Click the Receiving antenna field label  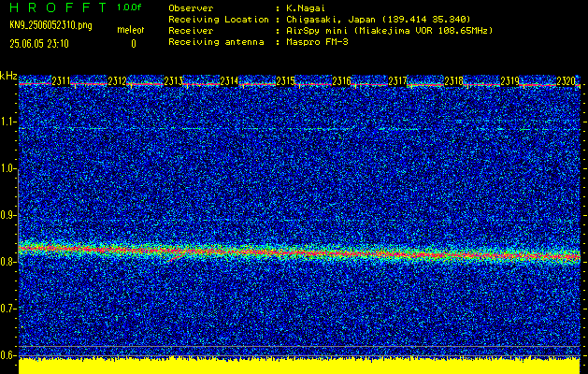click(216, 42)
